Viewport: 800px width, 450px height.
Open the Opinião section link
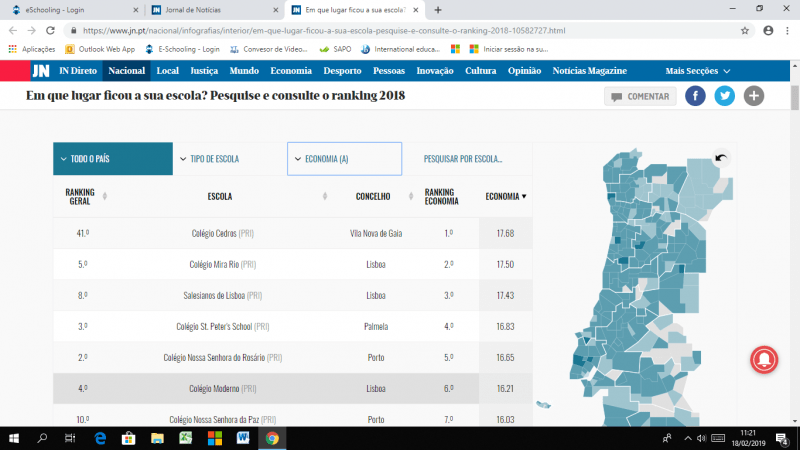pyautogui.click(x=524, y=71)
